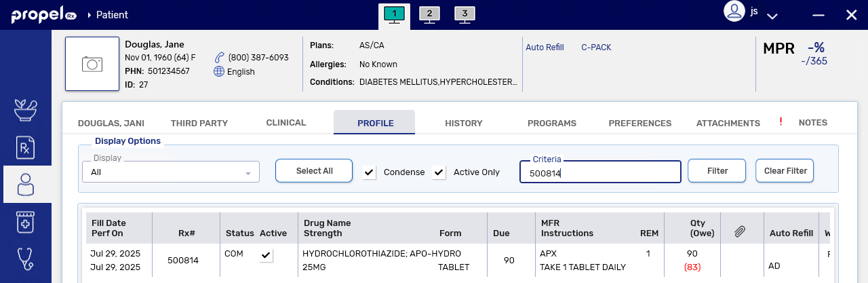Switch to the Third Party tab
868x283 pixels.
199,123
